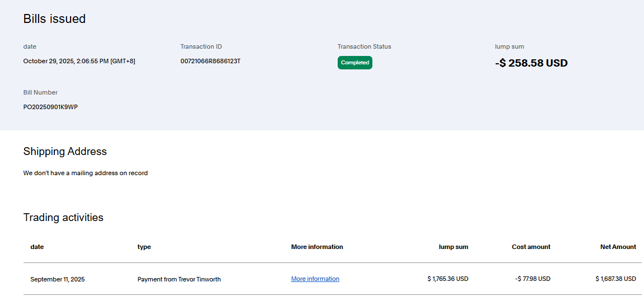
Task: Click the $ 1,687.38 USD net amount cell
Action: [615, 279]
